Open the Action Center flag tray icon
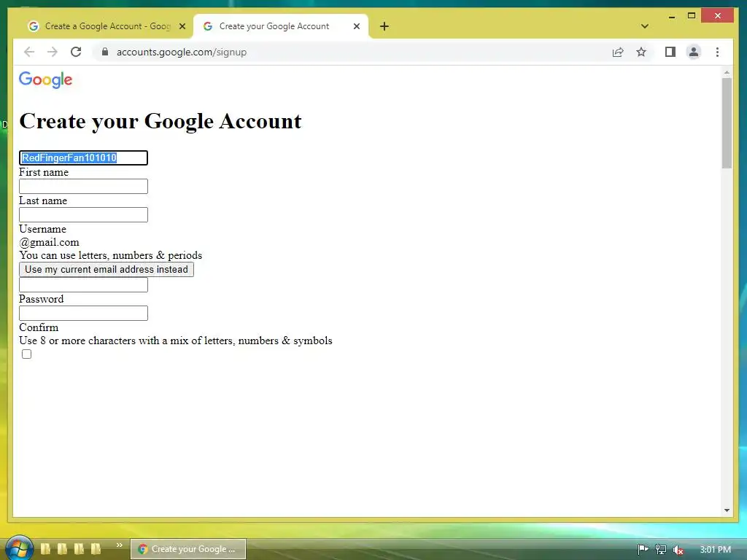Screen dimensions: 747x560 point(643,550)
